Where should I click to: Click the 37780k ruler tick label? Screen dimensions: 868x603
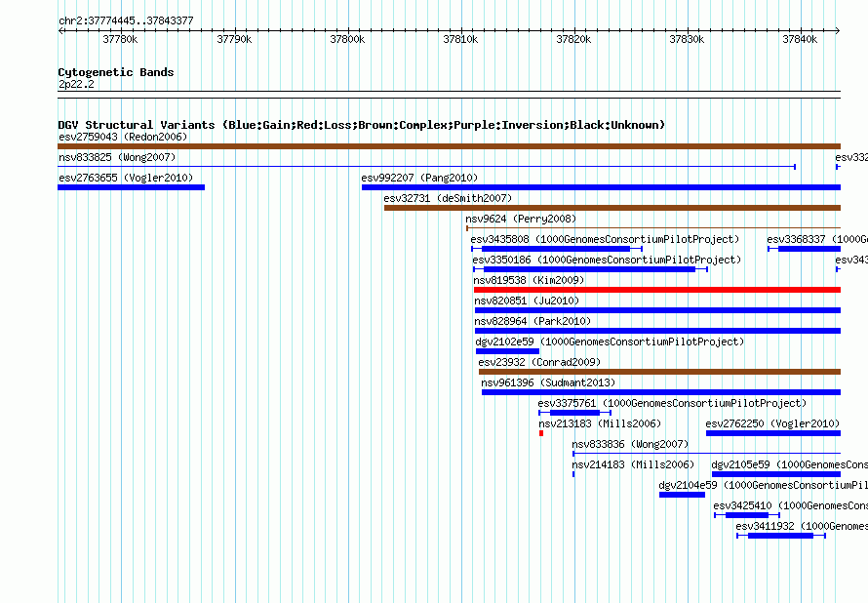[x=120, y=39]
